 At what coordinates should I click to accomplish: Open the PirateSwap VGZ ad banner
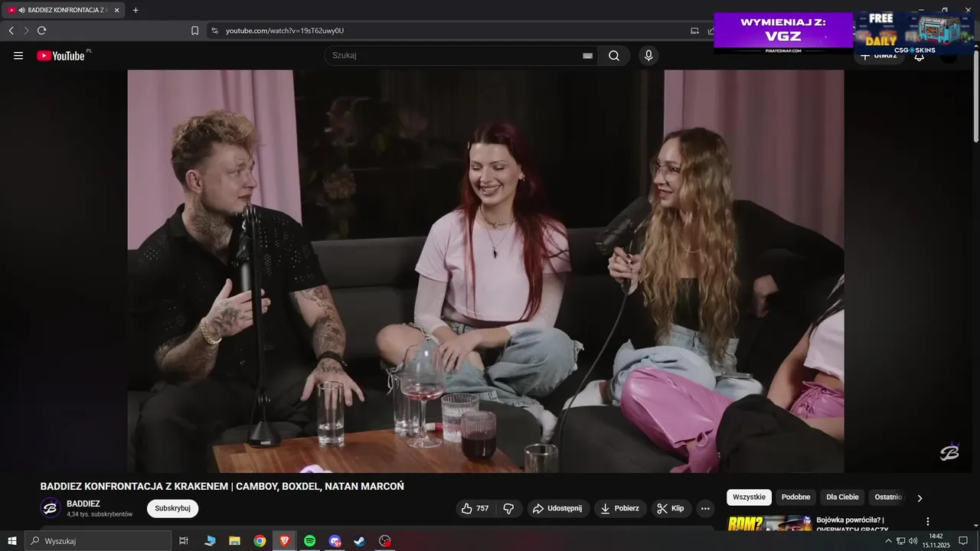(x=783, y=33)
